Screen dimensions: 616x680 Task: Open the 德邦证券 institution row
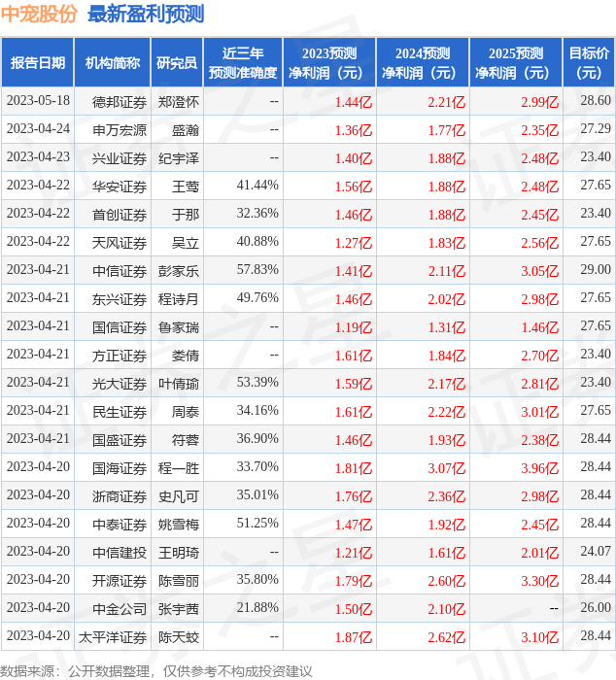[120, 101]
